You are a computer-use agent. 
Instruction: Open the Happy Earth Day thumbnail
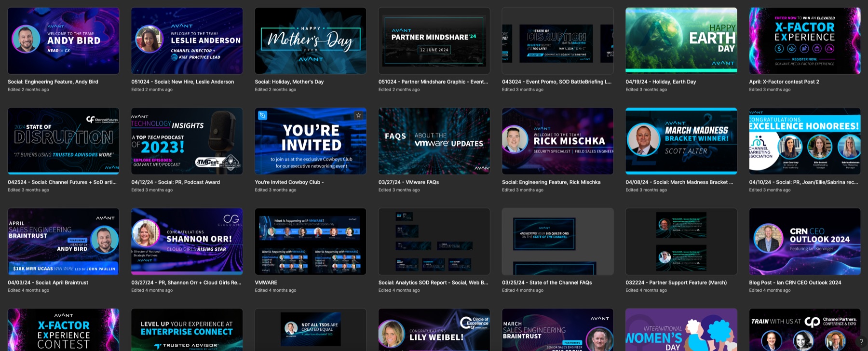point(681,40)
